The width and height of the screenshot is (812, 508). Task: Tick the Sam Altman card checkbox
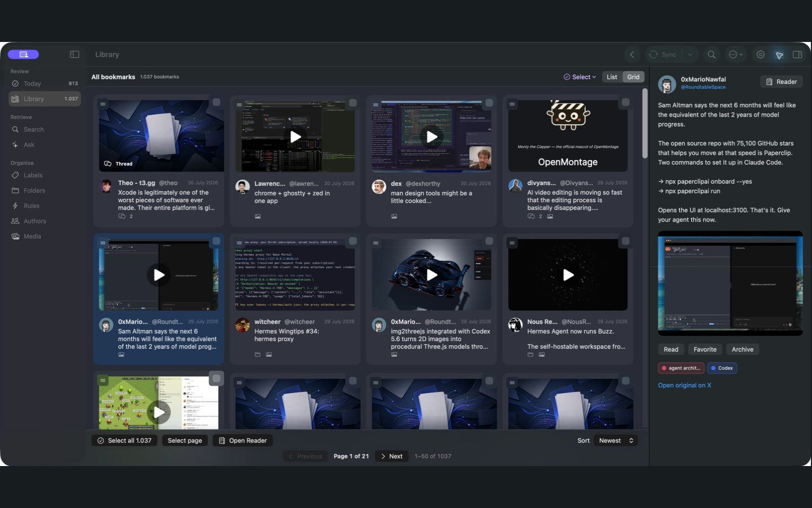pyautogui.click(x=216, y=241)
